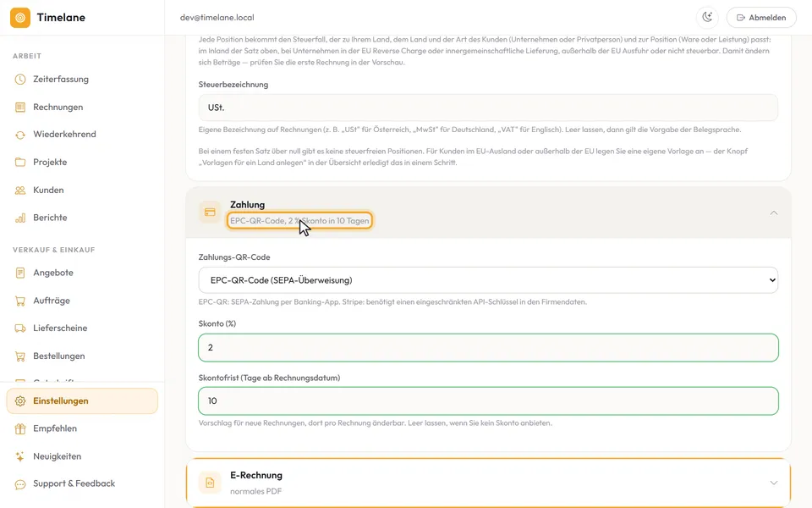The image size is (812, 508).
Task: Click into the Steuerbezeichnung field
Action: coord(488,108)
